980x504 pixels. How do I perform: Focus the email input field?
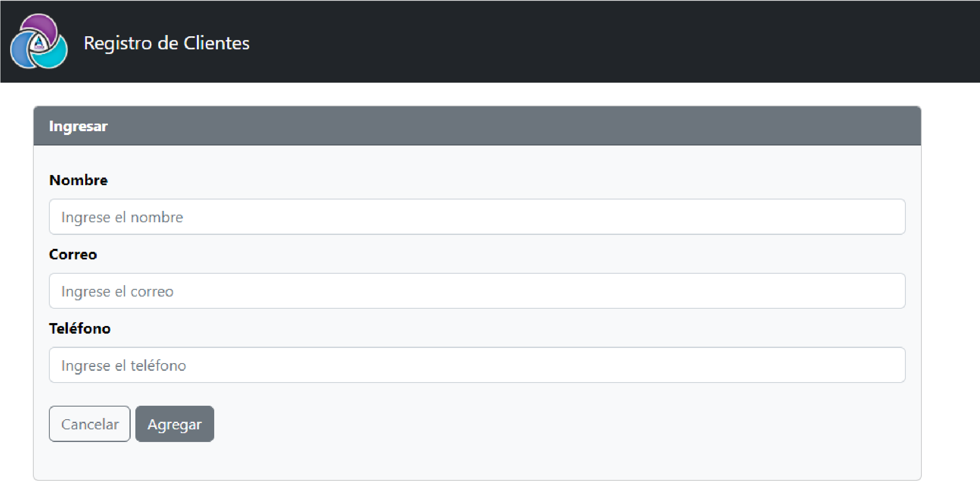tap(477, 291)
